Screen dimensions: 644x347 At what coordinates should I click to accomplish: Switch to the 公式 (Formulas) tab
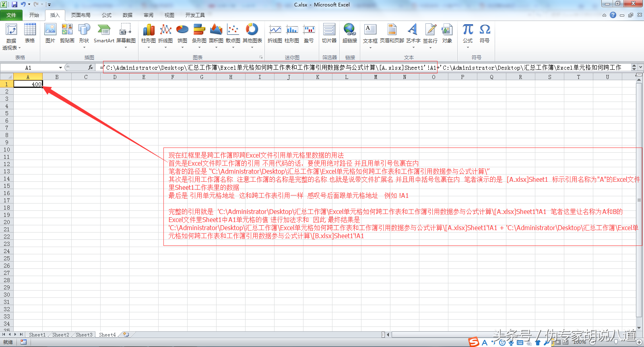107,15
